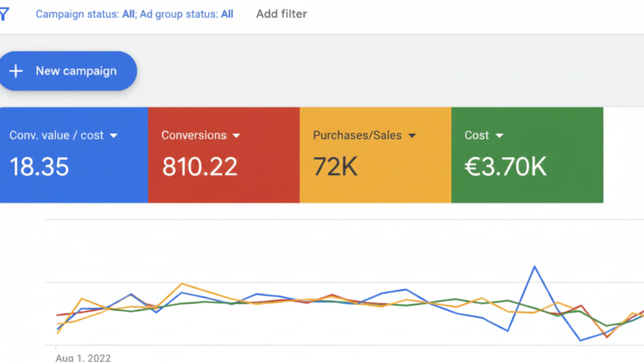The image size is (644, 362).
Task: Click the filter funnel icon
Action: [5, 14]
